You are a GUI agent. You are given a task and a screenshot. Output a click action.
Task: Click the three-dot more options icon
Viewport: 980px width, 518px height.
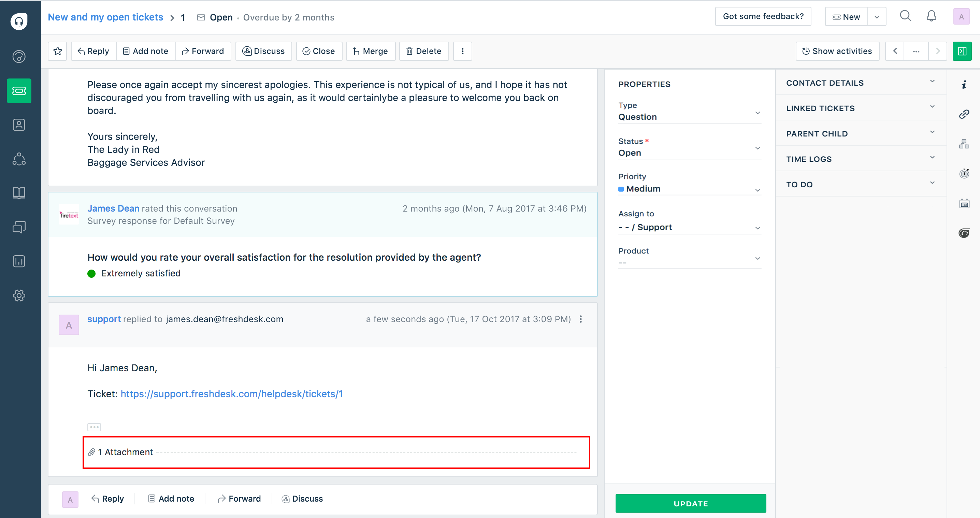coord(463,51)
